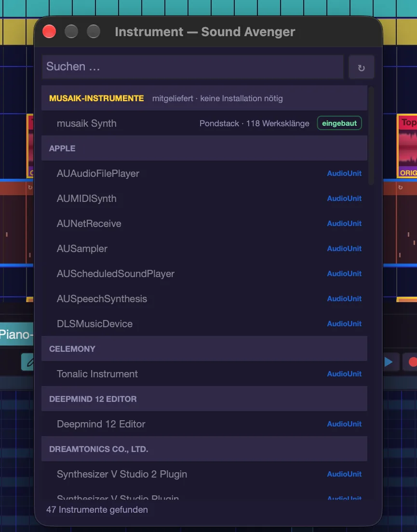Open the Piano- tab behind the dialog

coord(16,334)
